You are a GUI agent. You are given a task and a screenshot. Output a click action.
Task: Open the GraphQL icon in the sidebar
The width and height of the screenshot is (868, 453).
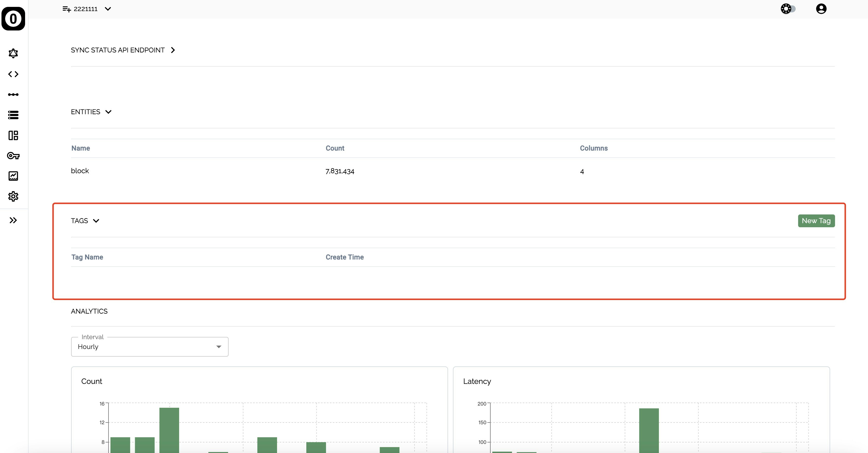click(x=13, y=53)
